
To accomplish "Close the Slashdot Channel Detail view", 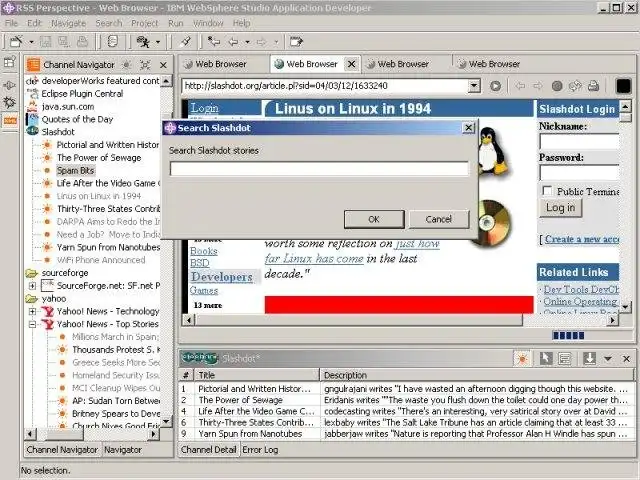I will (627, 359).
